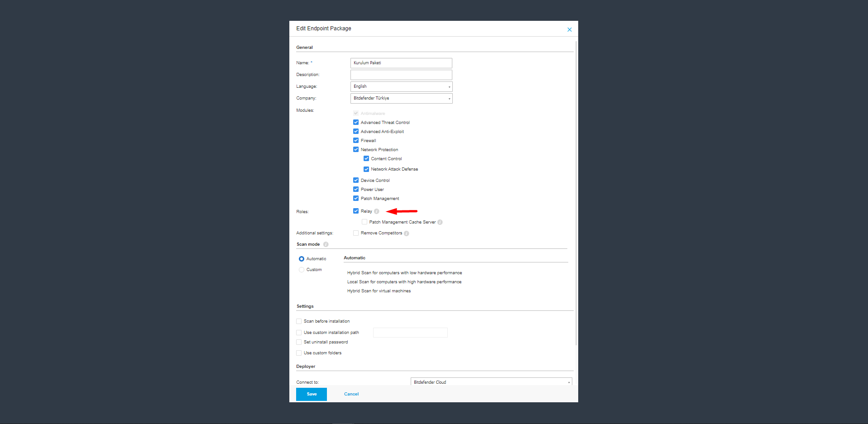This screenshot has height=424, width=868.
Task: Click the Scan mode info icon
Action: [326, 244]
